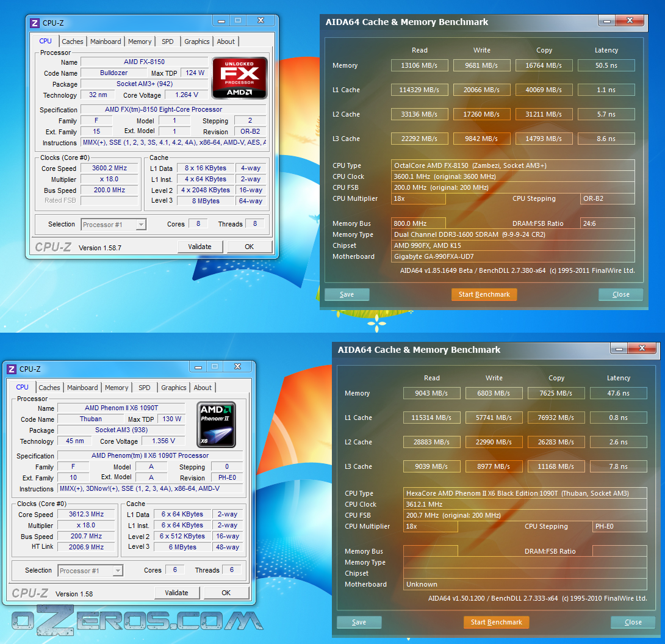This screenshot has height=644, width=665.
Task: Click the Code Name value "Thuban"
Action: [x=91, y=419]
